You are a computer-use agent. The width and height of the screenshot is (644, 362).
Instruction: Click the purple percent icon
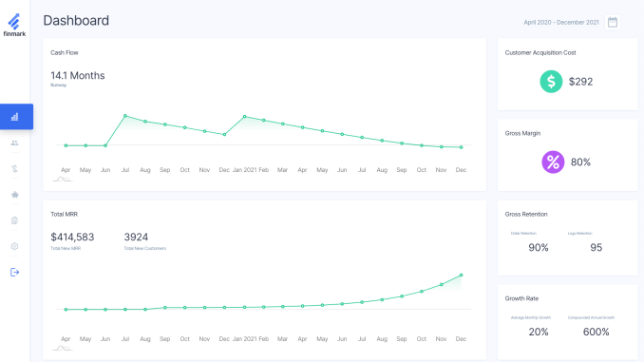point(553,162)
